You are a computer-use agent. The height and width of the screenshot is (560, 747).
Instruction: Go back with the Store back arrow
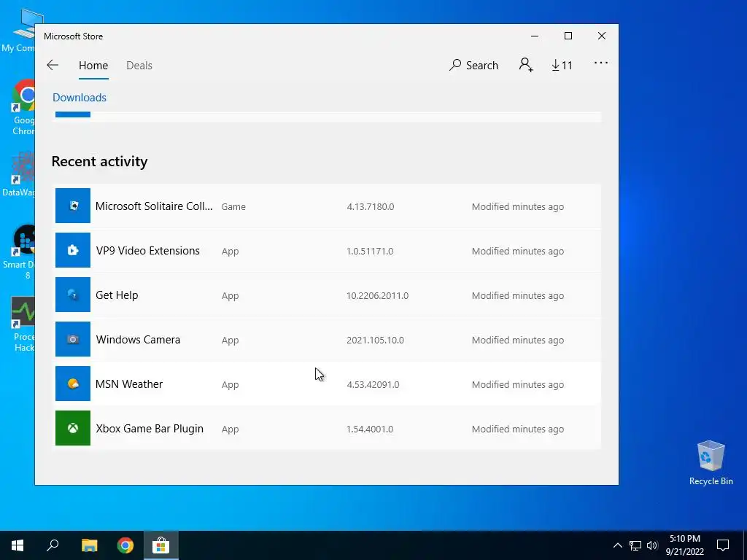tap(53, 65)
